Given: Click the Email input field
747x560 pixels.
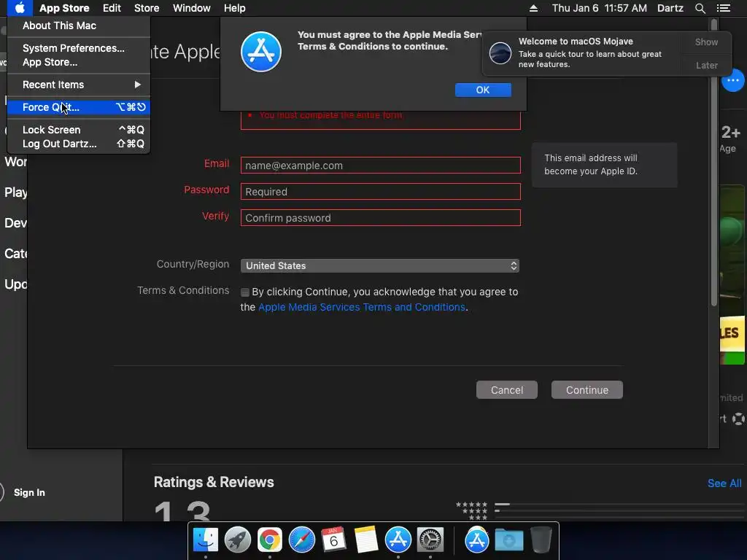Looking at the screenshot, I should (x=380, y=166).
